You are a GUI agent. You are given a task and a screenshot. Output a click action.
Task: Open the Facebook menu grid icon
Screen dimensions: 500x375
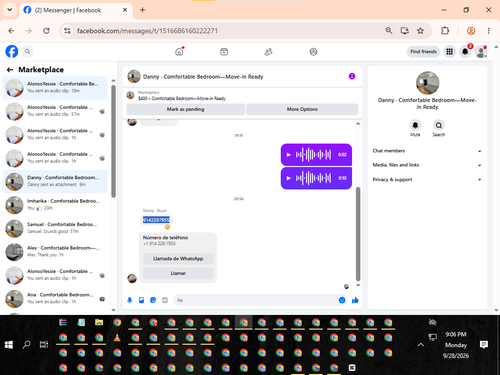pos(450,52)
